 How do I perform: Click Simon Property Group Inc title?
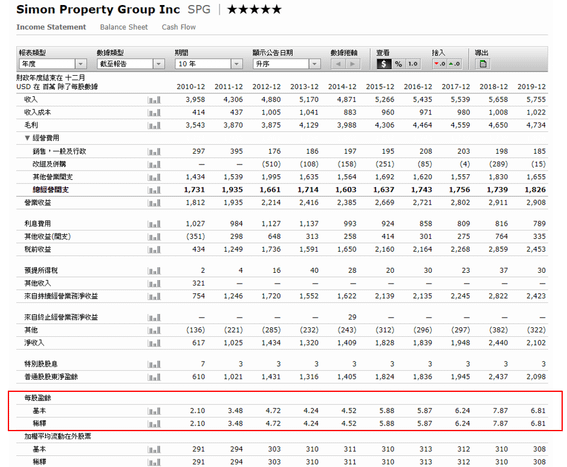pyautogui.click(x=98, y=9)
